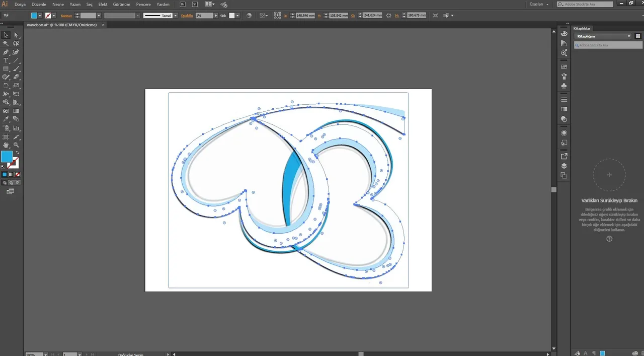Open the Stroke panel lines icon

[564, 100]
